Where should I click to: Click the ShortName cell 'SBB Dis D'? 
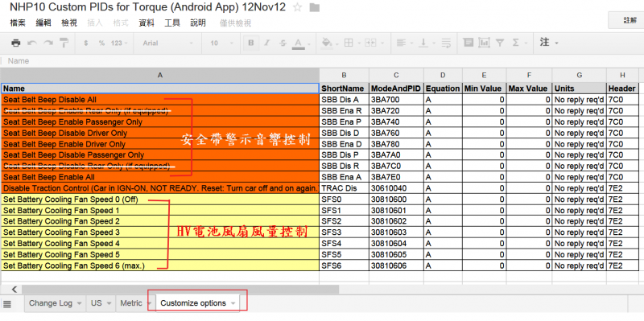(344, 133)
